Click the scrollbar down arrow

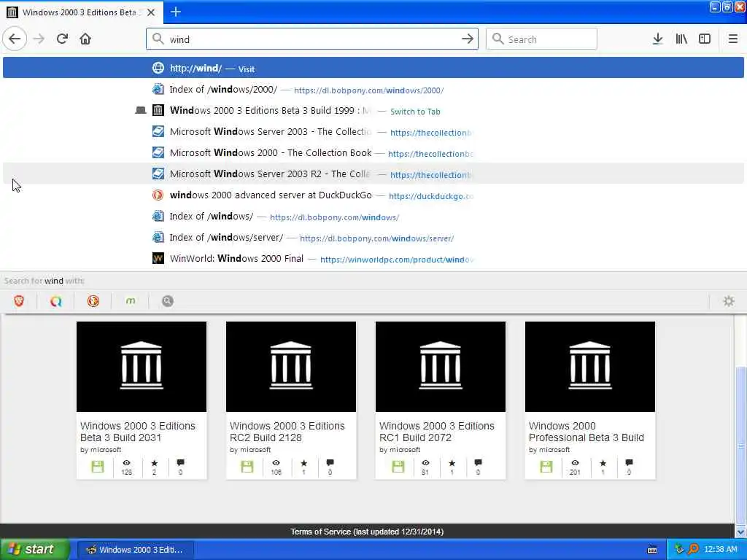(x=740, y=532)
